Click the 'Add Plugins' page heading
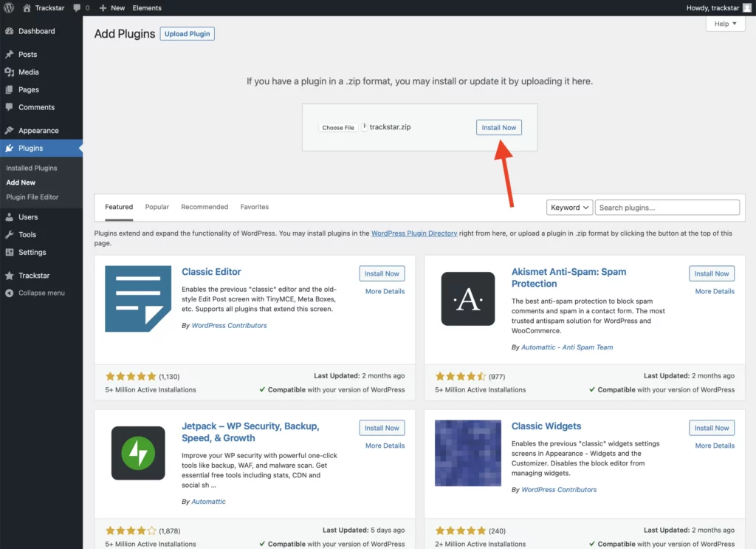The image size is (756, 549). coord(124,34)
